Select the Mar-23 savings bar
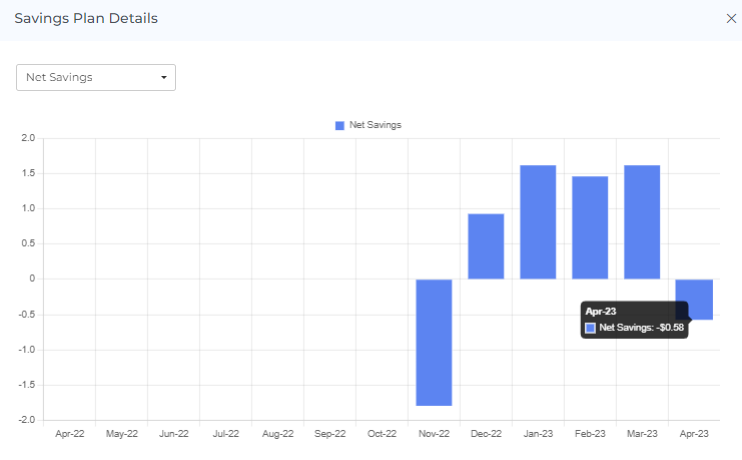The height and width of the screenshot is (460, 742). click(642, 222)
